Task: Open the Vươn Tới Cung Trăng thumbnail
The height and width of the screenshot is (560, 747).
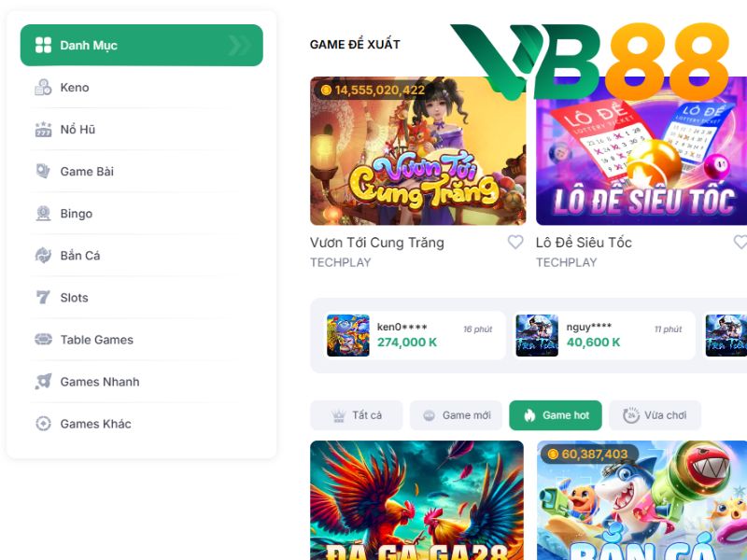Action: pyautogui.click(x=417, y=151)
